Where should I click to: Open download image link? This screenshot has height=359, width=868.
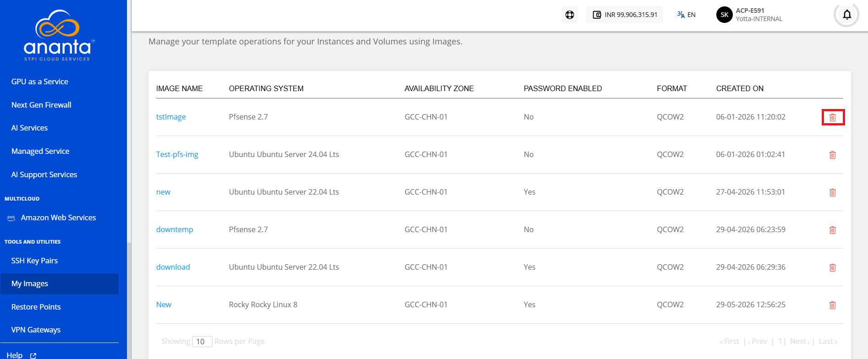point(173,267)
